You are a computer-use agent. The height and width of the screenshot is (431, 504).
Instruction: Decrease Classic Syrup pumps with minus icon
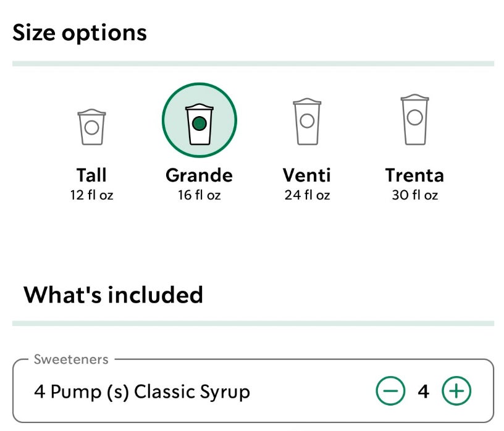[x=390, y=391]
